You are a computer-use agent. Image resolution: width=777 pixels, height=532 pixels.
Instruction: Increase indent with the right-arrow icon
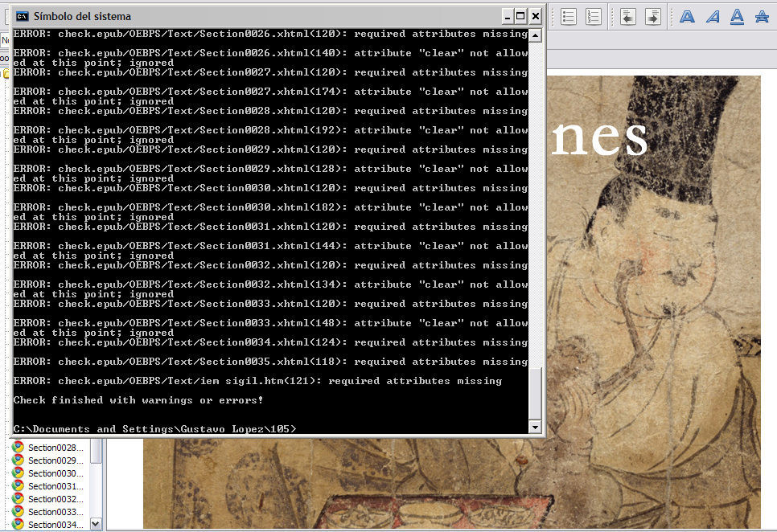pos(652,17)
